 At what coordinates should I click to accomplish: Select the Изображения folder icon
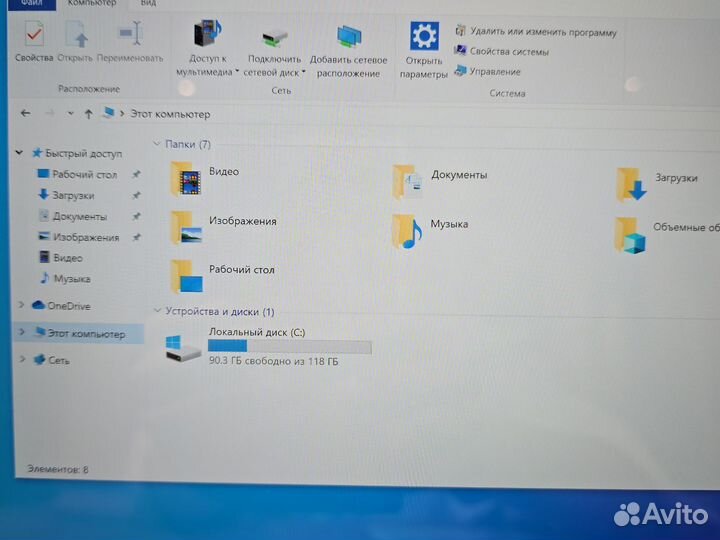click(x=186, y=228)
